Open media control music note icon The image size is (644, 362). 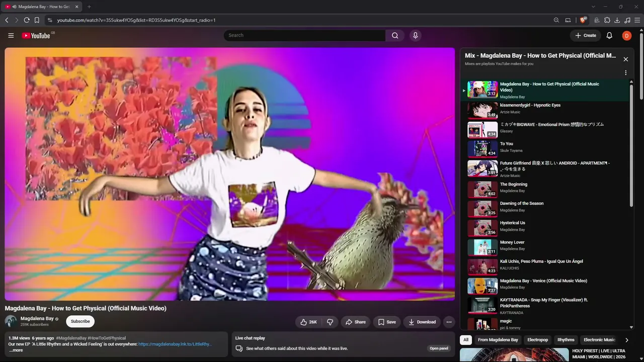[627, 20]
